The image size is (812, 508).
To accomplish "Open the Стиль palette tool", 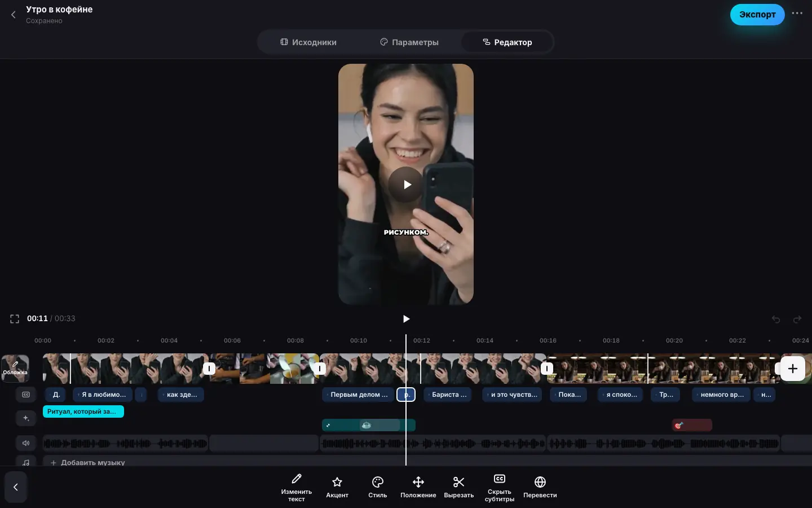I will [x=378, y=488].
